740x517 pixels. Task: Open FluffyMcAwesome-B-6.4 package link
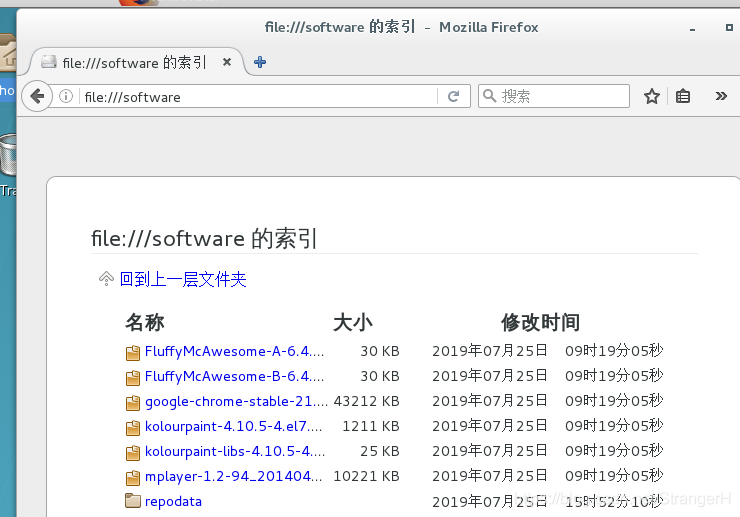pyautogui.click(x=235, y=376)
